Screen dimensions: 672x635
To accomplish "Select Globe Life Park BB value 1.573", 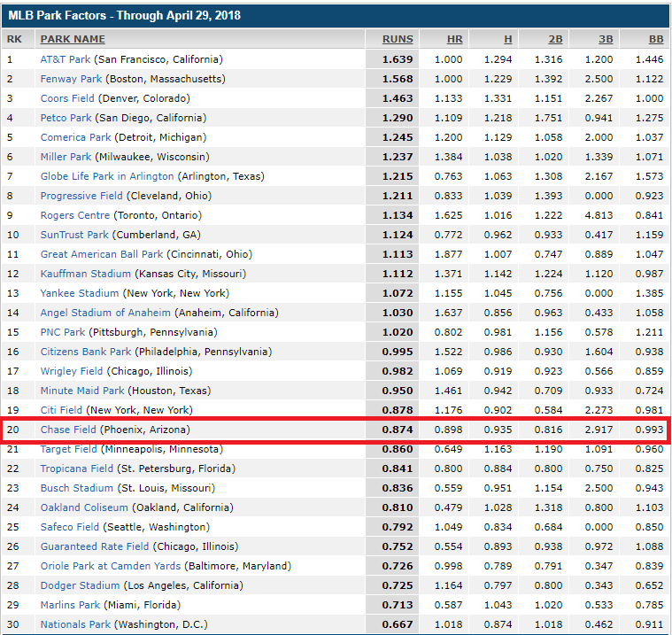I will (x=649, y=176).
